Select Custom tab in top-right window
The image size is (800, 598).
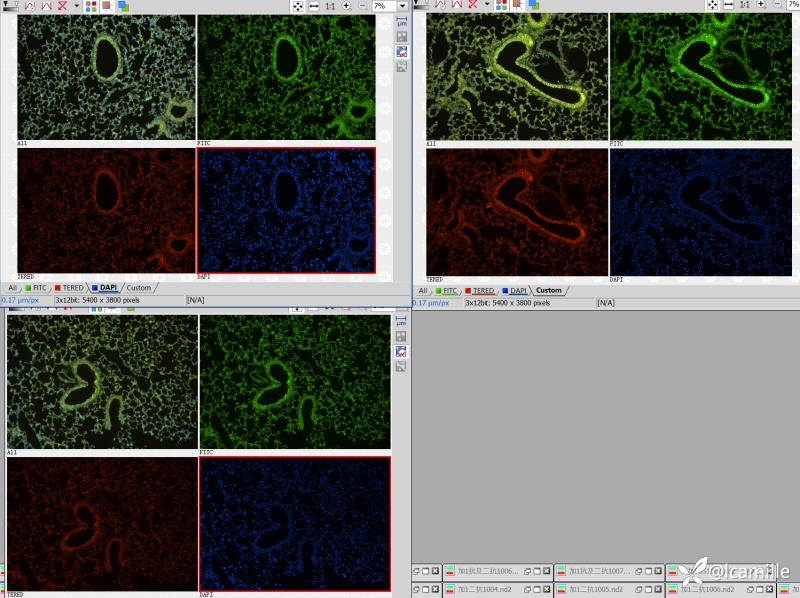pyautogui.click(x=549, y=290)
